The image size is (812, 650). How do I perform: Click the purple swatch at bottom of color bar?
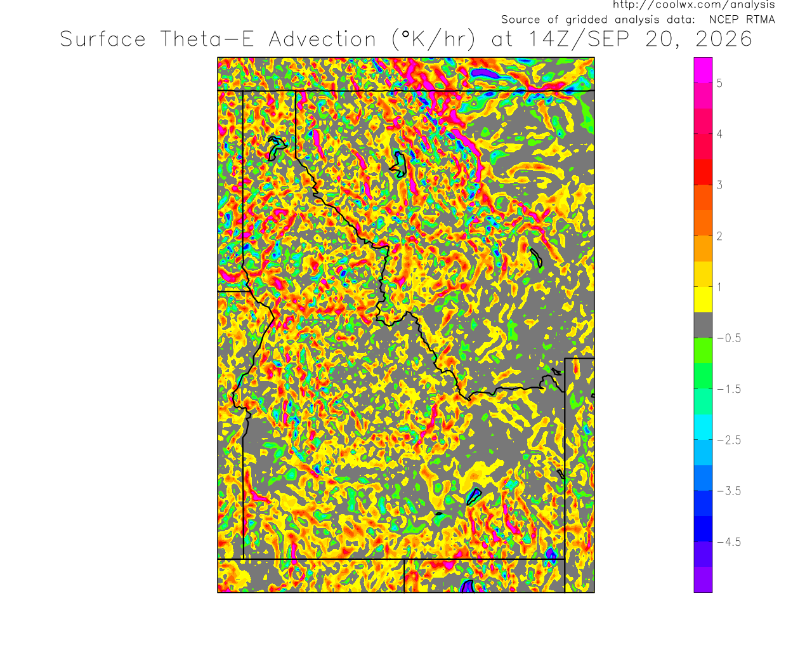(703, 580)
